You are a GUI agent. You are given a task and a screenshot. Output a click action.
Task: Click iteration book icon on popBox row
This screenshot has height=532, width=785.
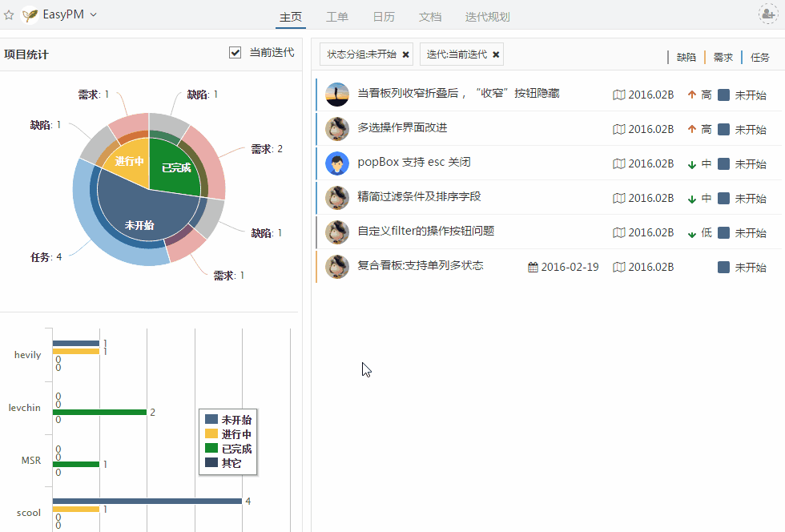coord(618,163)
